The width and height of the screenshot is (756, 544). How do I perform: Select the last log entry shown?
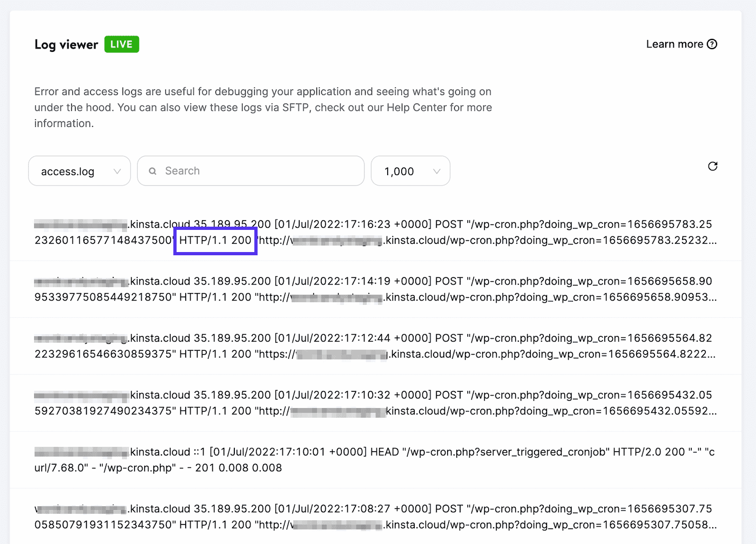(x=373, y=516)
